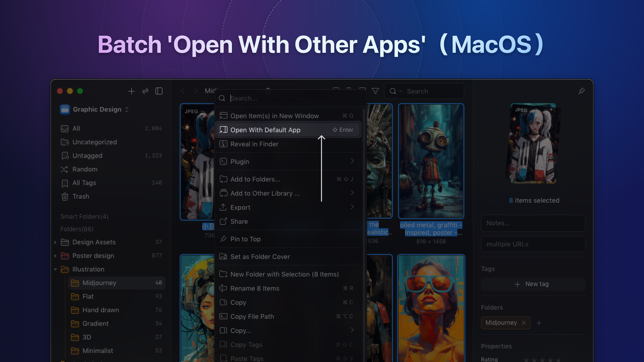The width and height of the screenshot is (644, 362).
Task: Click the Random shuffle icon in sidebar
Action: [64, 169]
